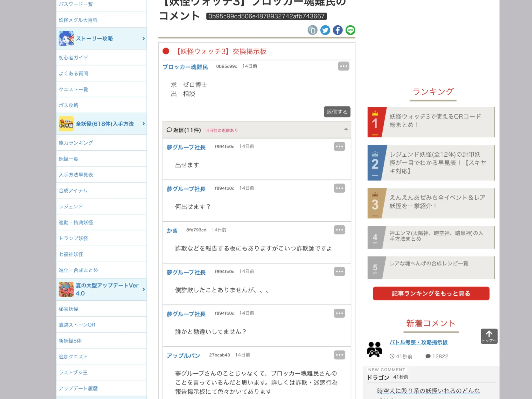This screenshot has height=399, width=532.
Task: Click the 返信する reply button
Action: point(337,112)
